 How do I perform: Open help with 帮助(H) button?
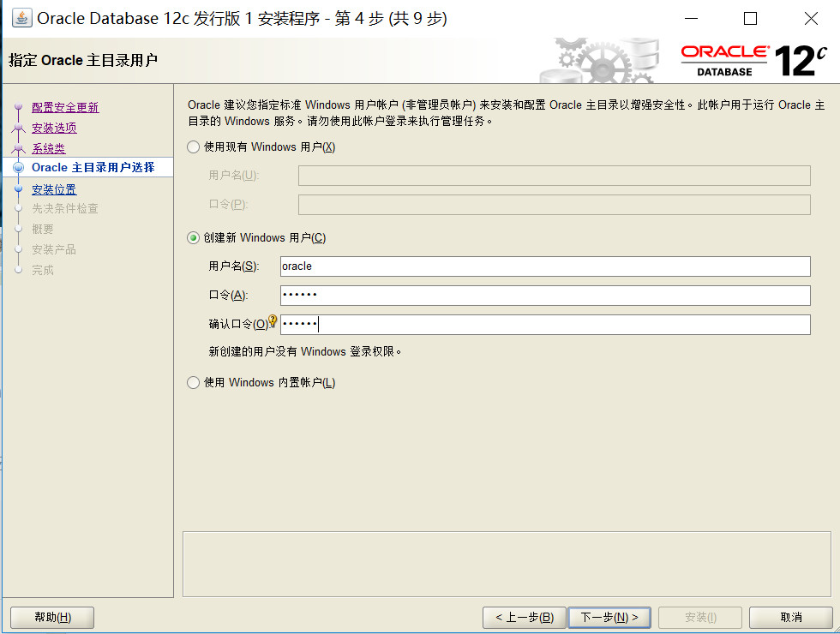(52, 618)
